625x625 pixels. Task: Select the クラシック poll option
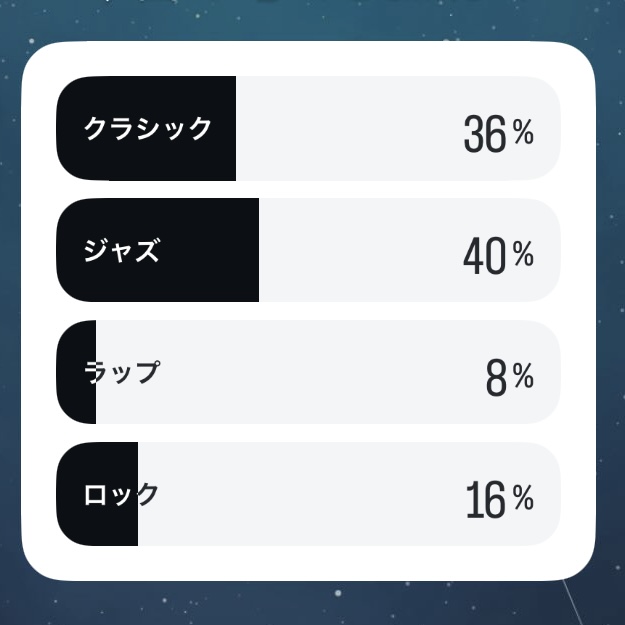click(309, 128)
